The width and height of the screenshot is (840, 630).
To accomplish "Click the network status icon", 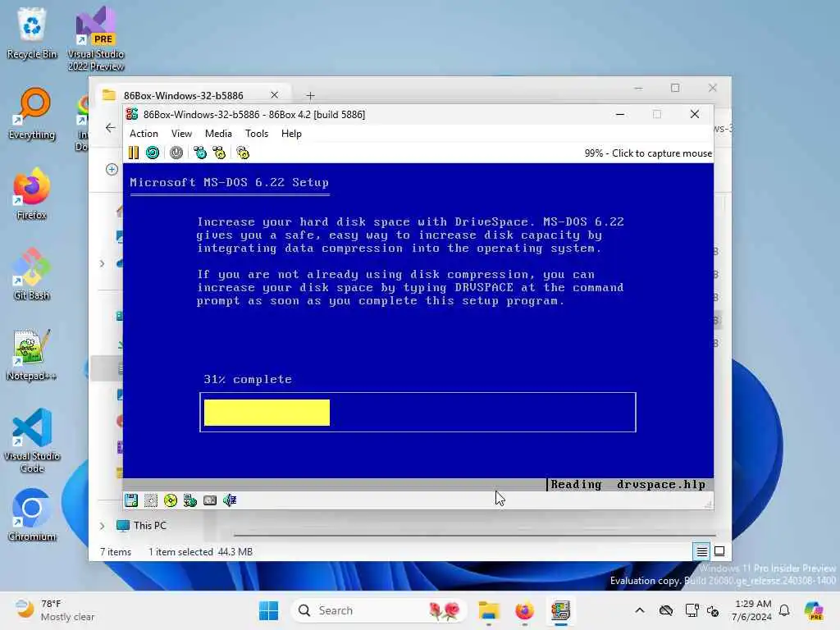I will [190, 500].
